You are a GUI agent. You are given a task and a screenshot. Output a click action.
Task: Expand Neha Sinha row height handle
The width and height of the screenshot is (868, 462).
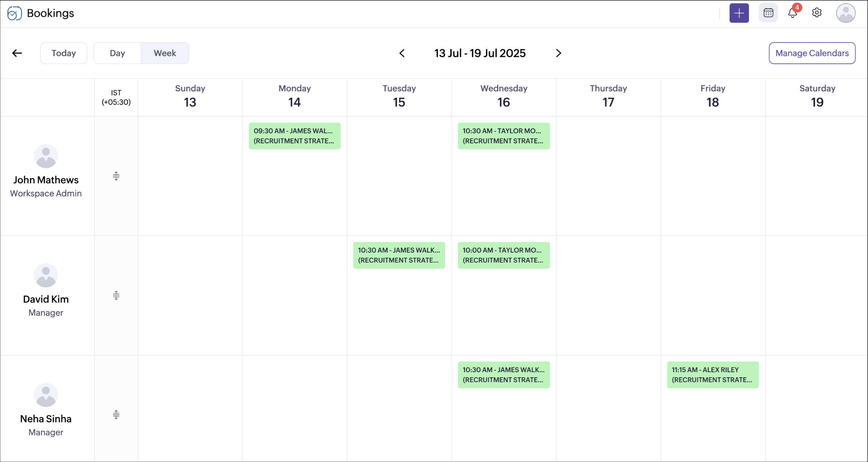coord(116,415)
